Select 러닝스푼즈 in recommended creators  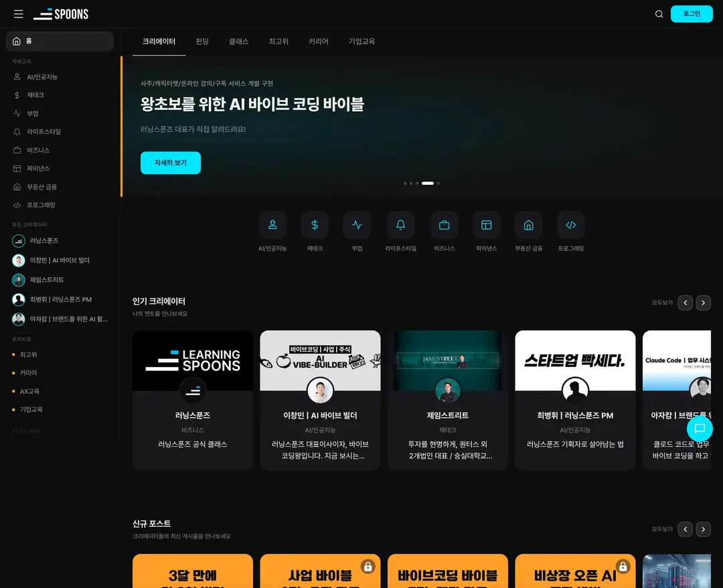coord(60,240)
